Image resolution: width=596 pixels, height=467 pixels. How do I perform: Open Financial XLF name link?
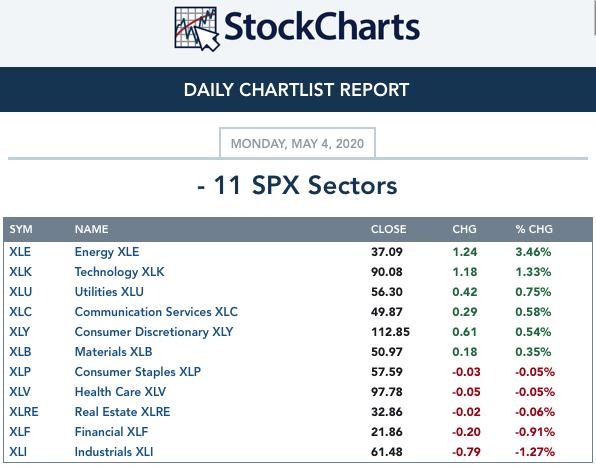[111, 432]
